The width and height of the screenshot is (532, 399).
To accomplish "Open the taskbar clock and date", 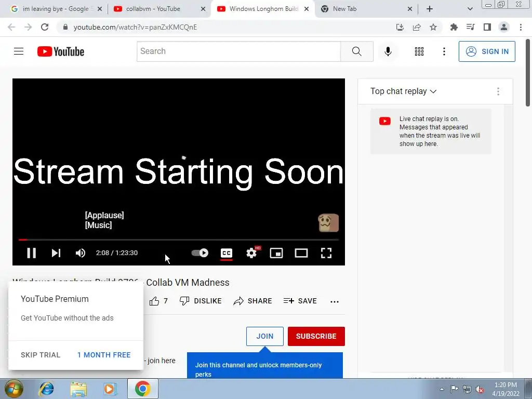I will click(x=506, y=389).
